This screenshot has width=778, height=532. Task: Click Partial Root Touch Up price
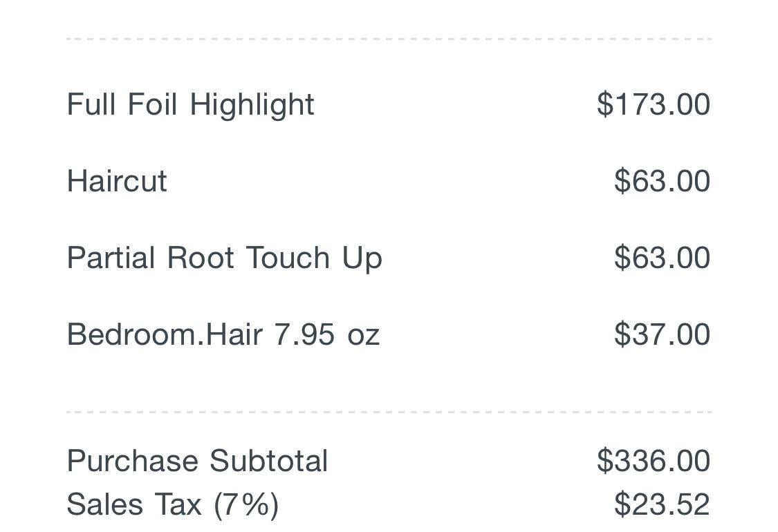[663, 257]
